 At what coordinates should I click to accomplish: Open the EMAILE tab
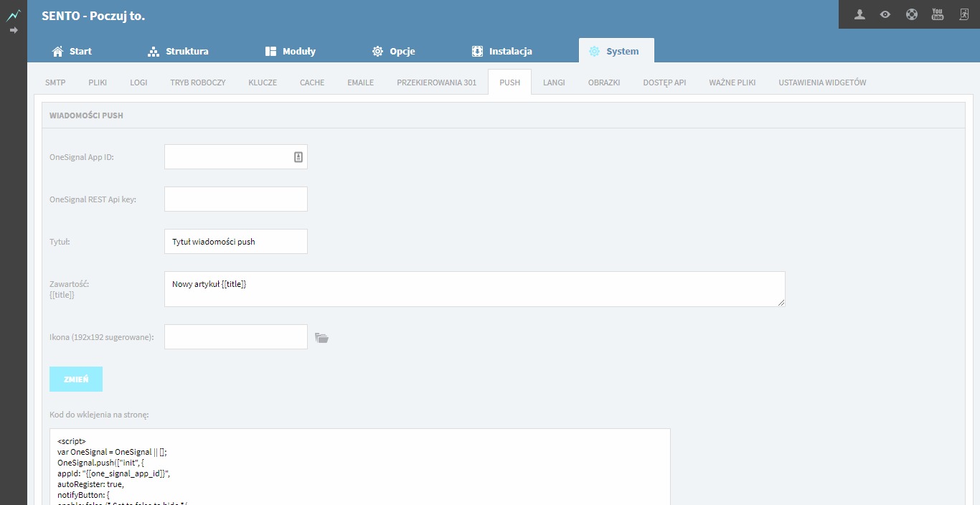pyautogui.click(x=361, y=82)
